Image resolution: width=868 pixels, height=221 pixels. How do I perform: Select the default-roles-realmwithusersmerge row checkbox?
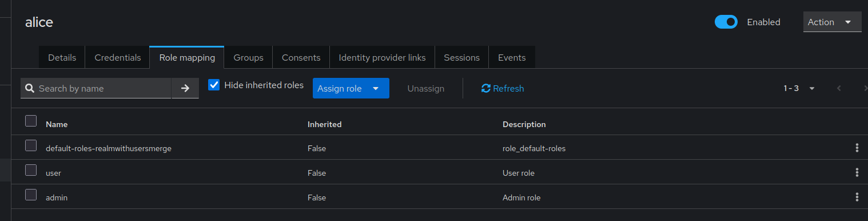coord(31,145)
